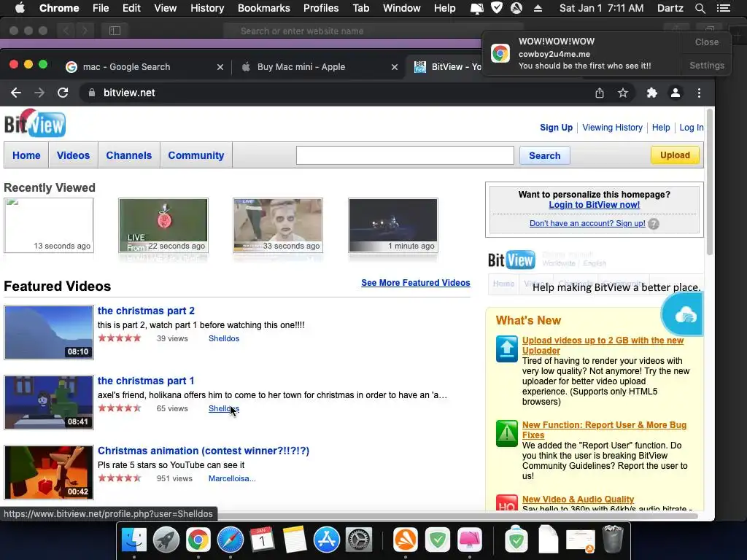Reload the bitview.net page
Screen dimensions: 747x560
tap(63, 93)
